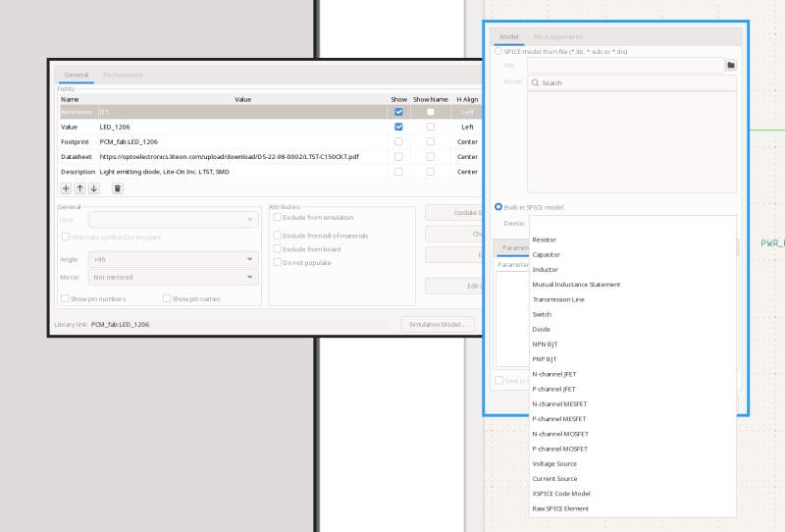Screen dimensions: 785x532
Task: Select the Reference row name cell
Action: (78, 112)
